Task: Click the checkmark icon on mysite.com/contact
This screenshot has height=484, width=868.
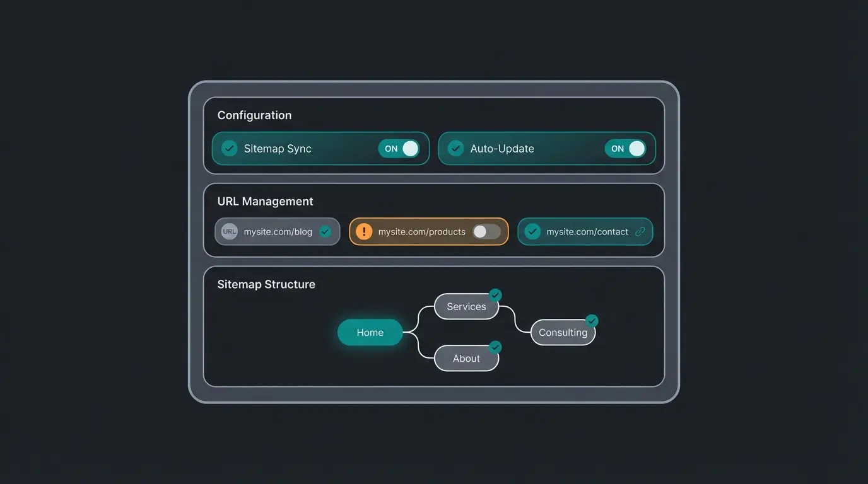Action: tap(532, 231)
